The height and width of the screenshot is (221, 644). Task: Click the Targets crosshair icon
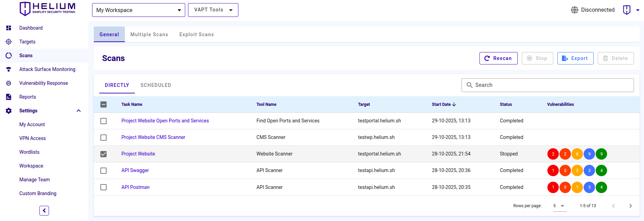pos(9,42)
